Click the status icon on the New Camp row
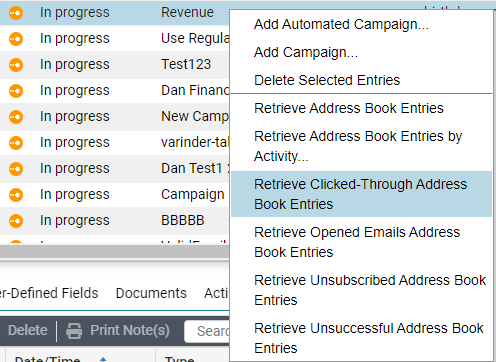Screen dimensions: 496x362 (x=16, y=117)
